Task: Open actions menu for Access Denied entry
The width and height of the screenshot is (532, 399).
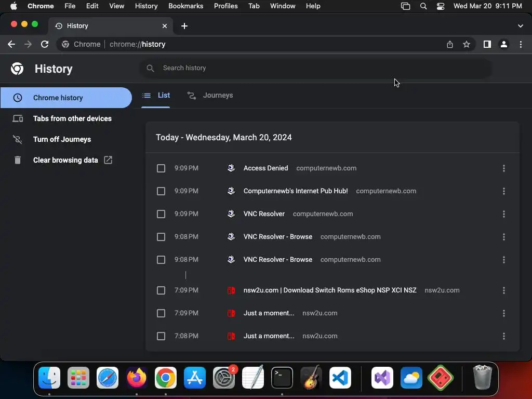Action: (503, 168)
